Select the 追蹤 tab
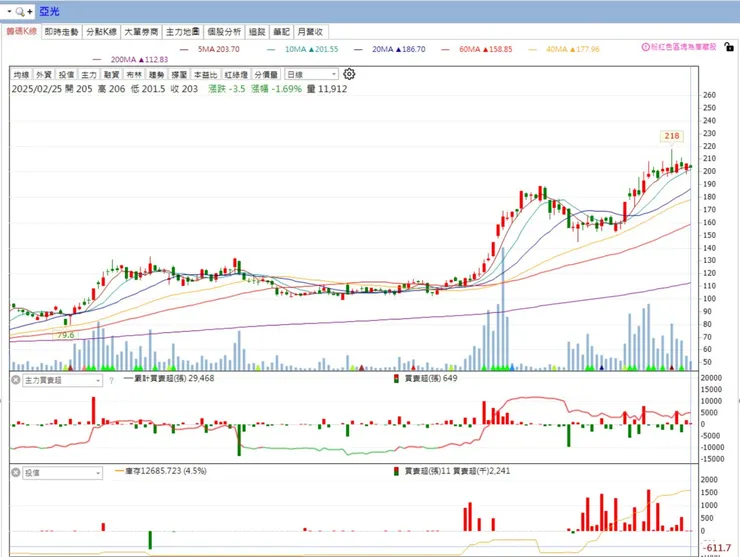This screenshot has width=740, height=557. pos(257,32)
